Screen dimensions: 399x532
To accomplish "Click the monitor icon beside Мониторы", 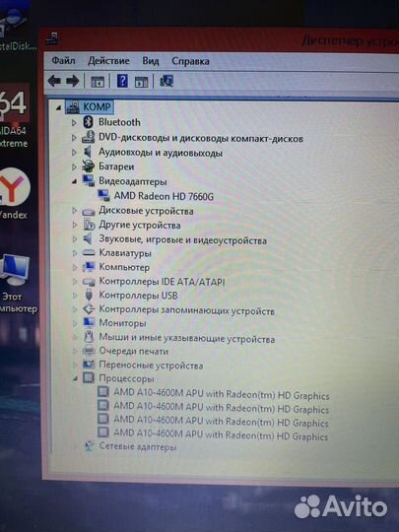I will 89,322.
